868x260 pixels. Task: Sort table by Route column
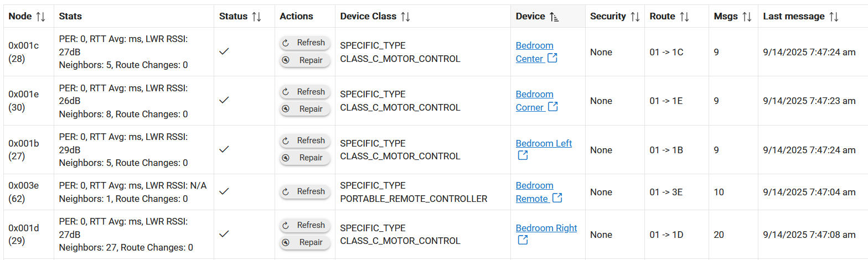coord(684,17)
